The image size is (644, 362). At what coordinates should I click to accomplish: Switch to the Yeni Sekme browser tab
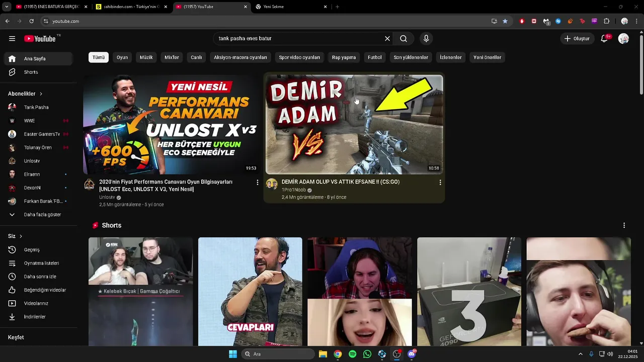(291, 7)
